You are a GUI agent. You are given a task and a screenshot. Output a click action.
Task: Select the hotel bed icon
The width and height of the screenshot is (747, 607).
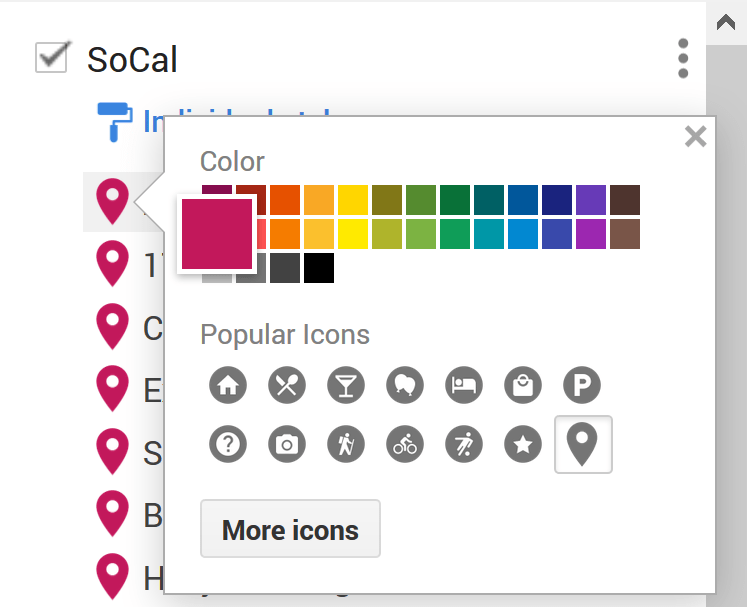[464, 385]
